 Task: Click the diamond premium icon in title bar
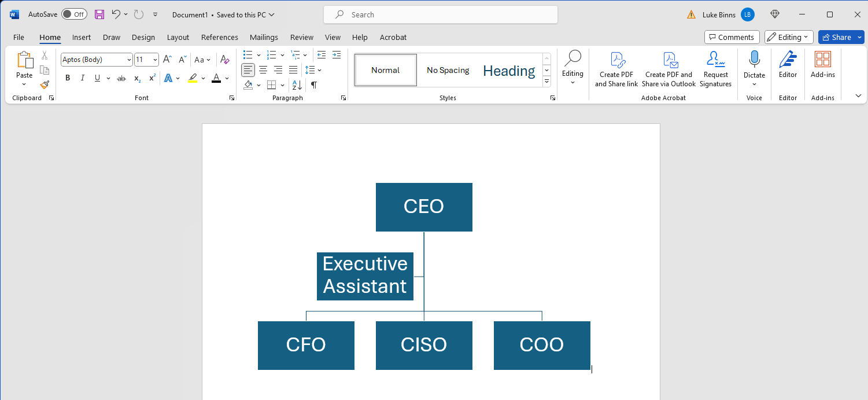775,14
